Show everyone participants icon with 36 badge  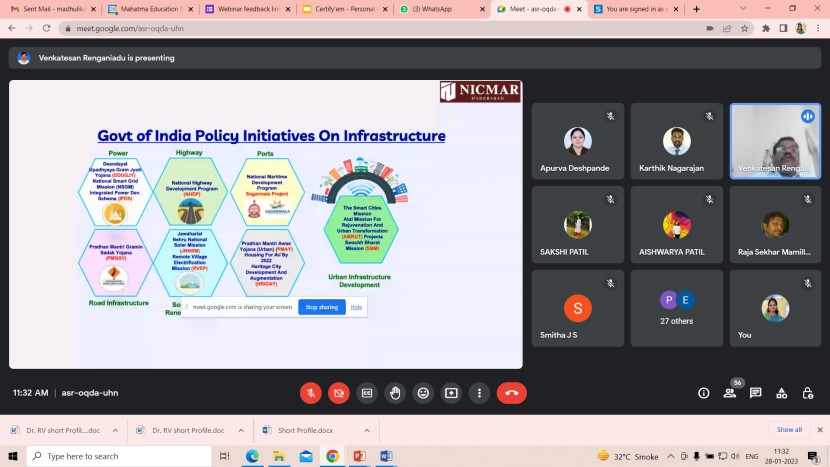point(730,393)
